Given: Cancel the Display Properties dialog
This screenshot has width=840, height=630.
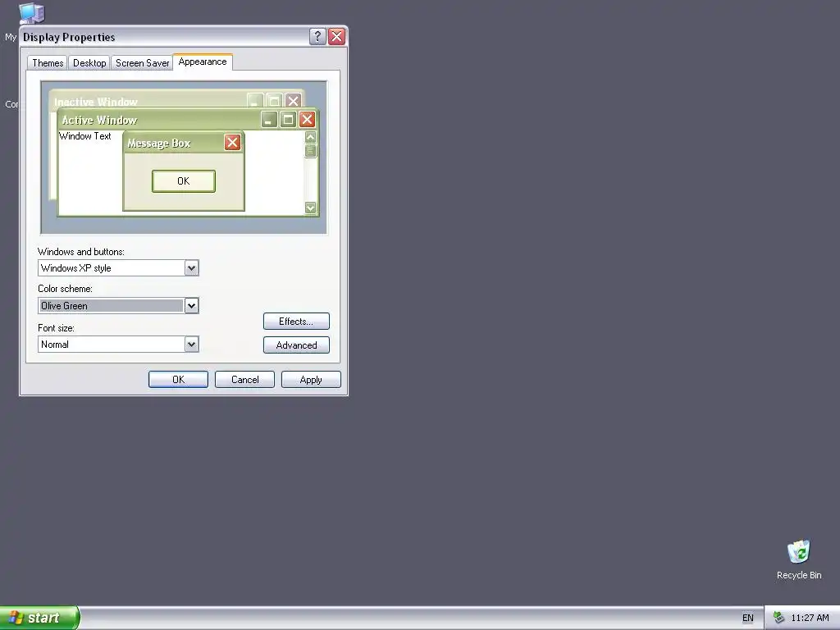Looking at the screenshot, I should pos(244,379).
